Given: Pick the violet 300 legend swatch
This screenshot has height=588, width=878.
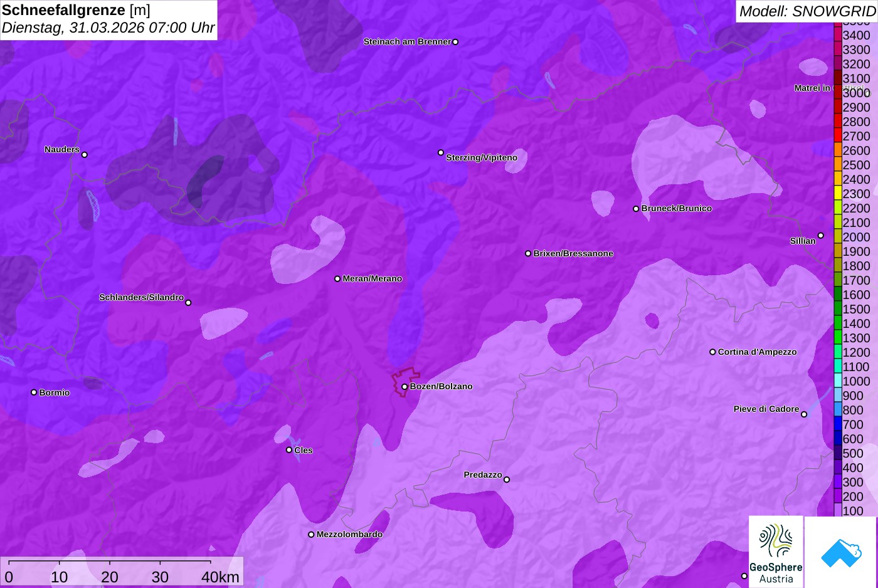Looking at the screenshot, I should coord(838,481).
